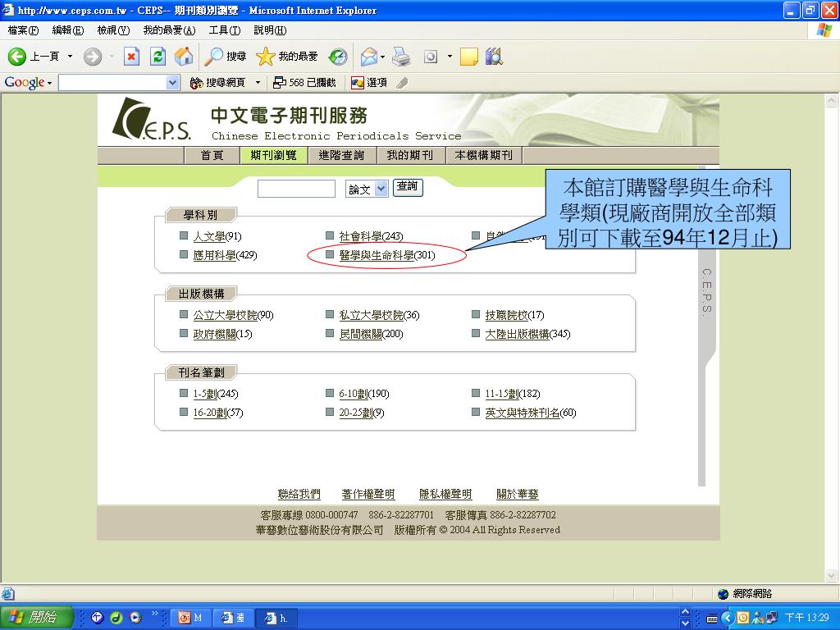Click the media player quick launch icon
This screenshot has height=630, width=840.
[135, 618]
